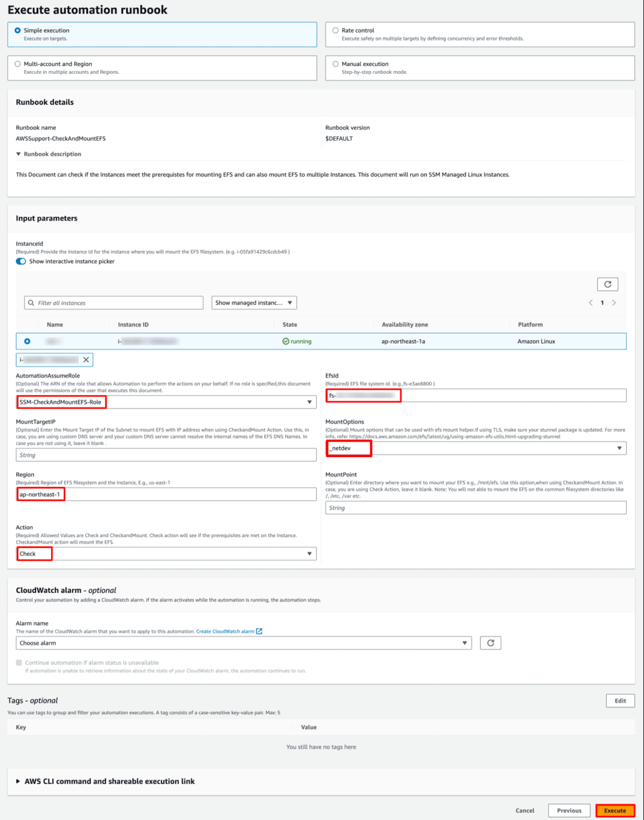Screen dimensions: 644x820
Task: Go to previous instance page arrow
Action: [x=591, y=303]
